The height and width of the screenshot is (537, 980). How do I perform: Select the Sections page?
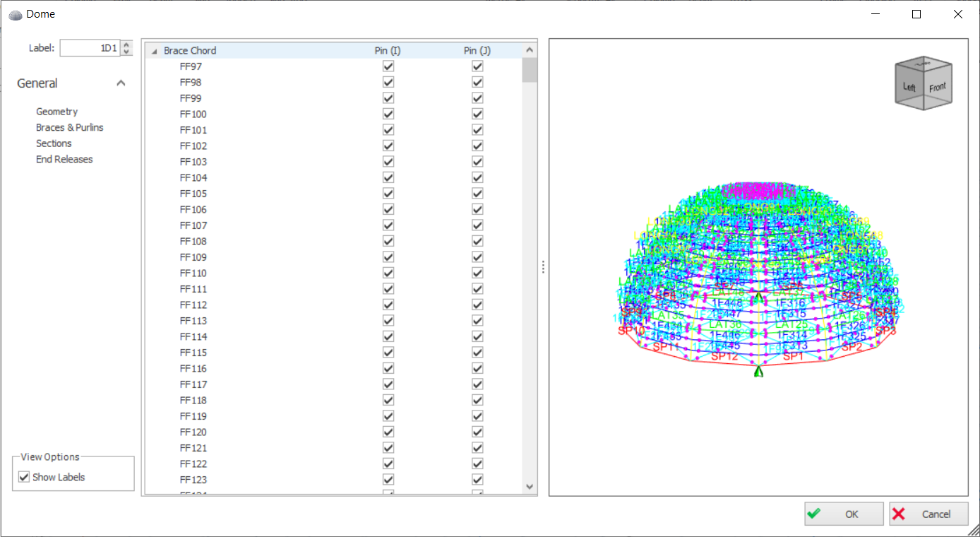[x=54, y=143]
